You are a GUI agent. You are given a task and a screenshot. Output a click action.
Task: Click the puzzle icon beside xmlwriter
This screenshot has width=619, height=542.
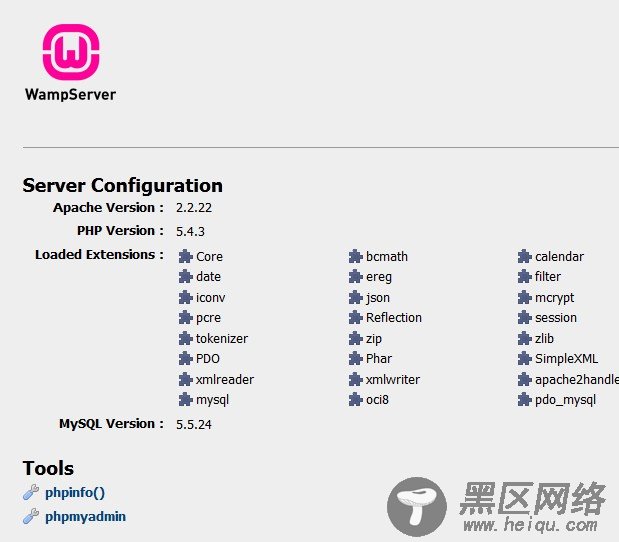point(355,379)
